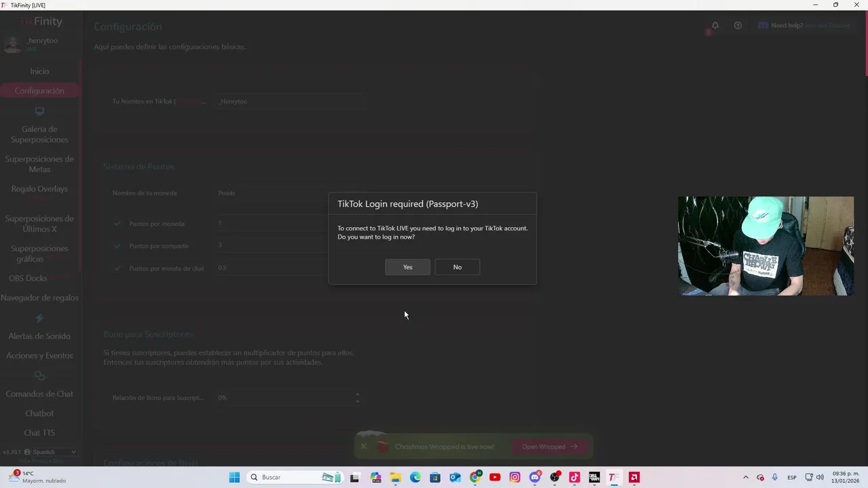Follow the Join our Discord link

(827, 26)
